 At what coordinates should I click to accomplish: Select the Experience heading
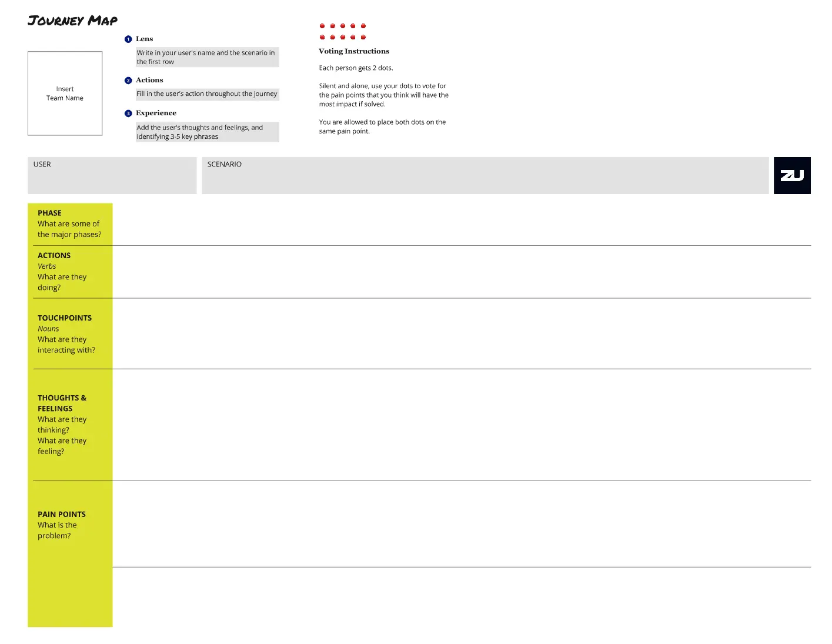click(x=156, y=113)
